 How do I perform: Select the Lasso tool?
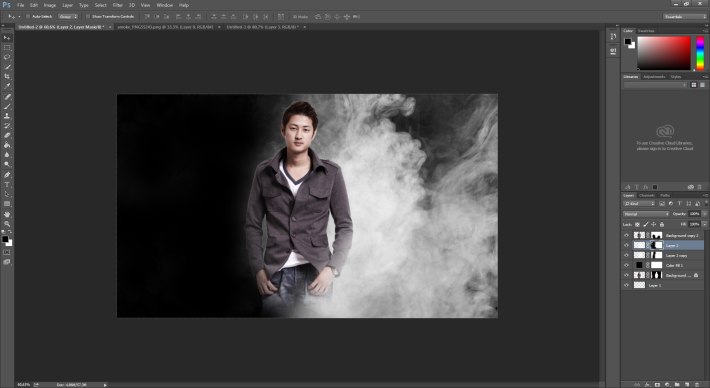(x=7, y=57)
